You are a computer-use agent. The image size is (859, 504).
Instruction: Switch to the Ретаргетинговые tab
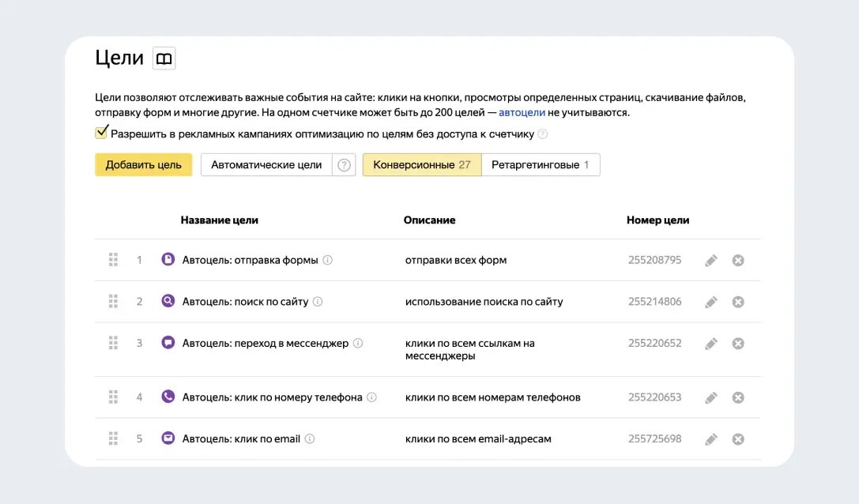pyautogui.click(x=540, y=165)
